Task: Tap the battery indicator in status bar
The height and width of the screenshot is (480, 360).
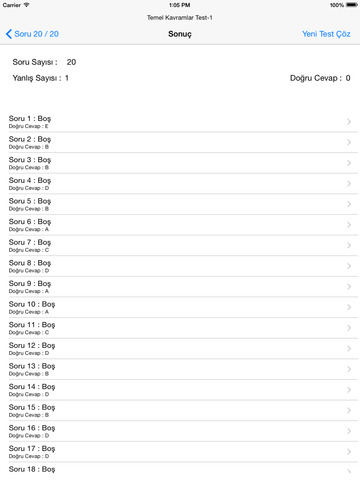Action: (x=352, y=5)
